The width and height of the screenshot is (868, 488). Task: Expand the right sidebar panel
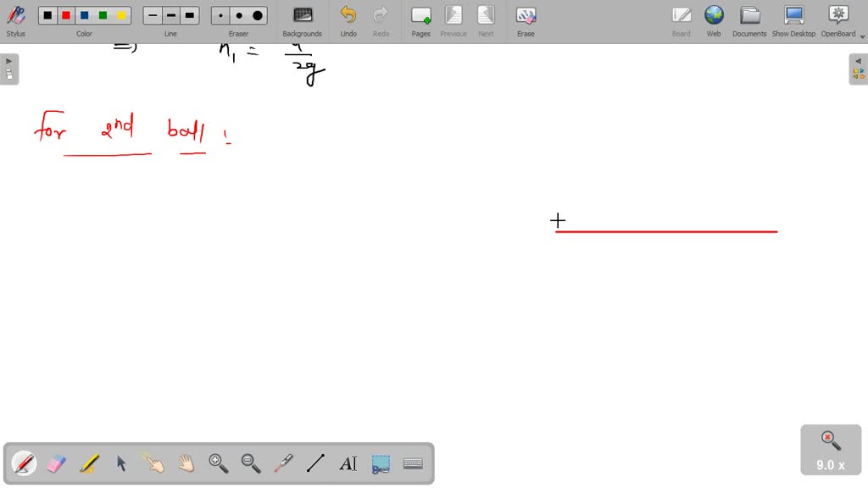pos(859,60)
